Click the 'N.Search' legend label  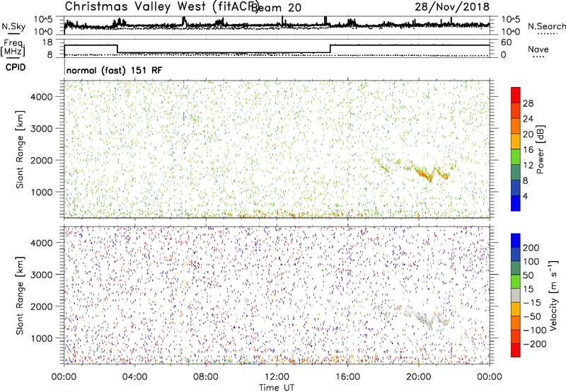[546, 26]
